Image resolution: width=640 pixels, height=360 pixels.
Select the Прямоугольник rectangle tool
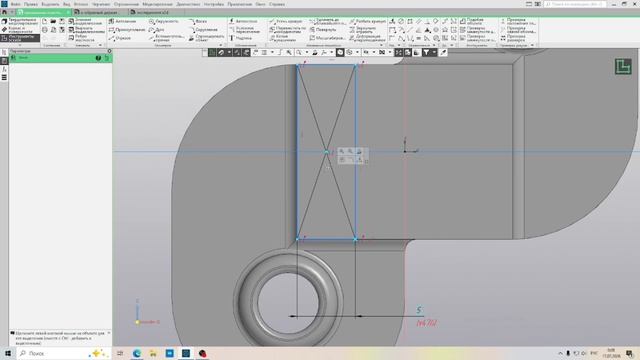(127, 30)
